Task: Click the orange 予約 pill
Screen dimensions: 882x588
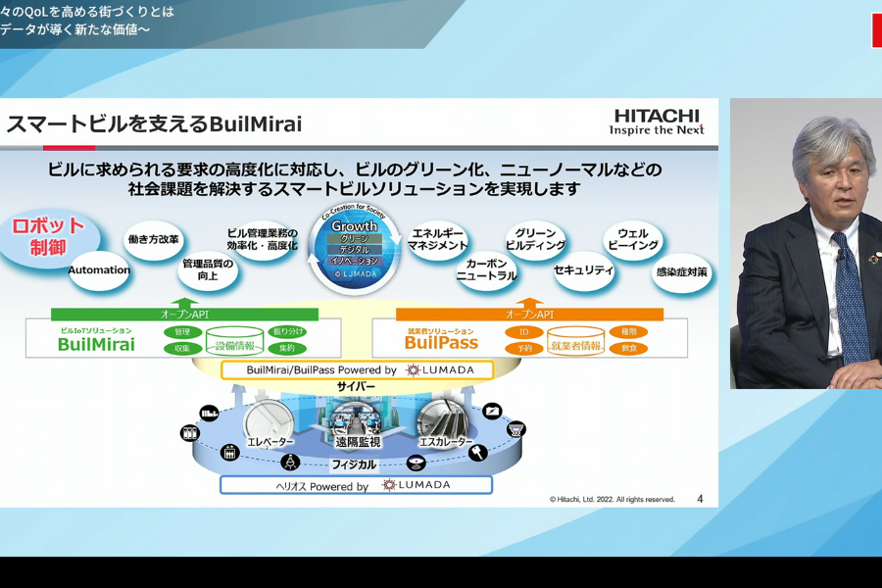Action: click(x=524, y=348)
